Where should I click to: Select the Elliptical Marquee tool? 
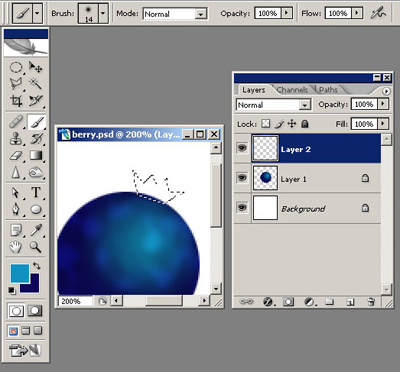pyautogui.click(x=16, y=68)
